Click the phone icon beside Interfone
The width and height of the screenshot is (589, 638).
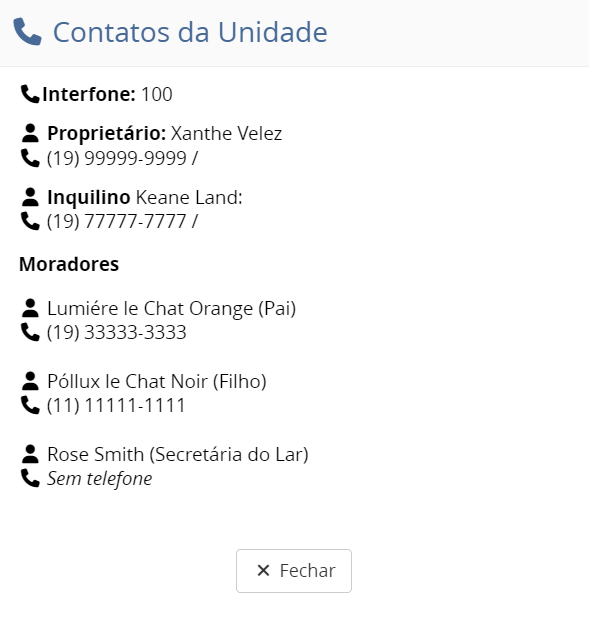(x=31, y=94)
